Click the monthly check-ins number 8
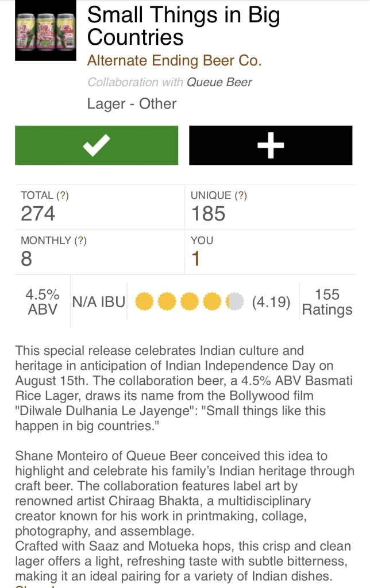370x588 pixels. (x=26, y=259)
